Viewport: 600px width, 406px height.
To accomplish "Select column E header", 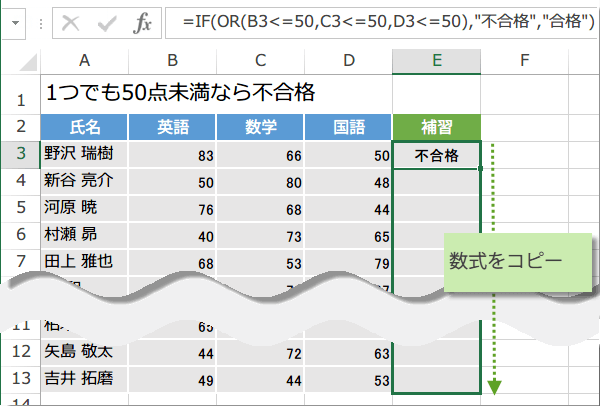I will coord(437,60).
